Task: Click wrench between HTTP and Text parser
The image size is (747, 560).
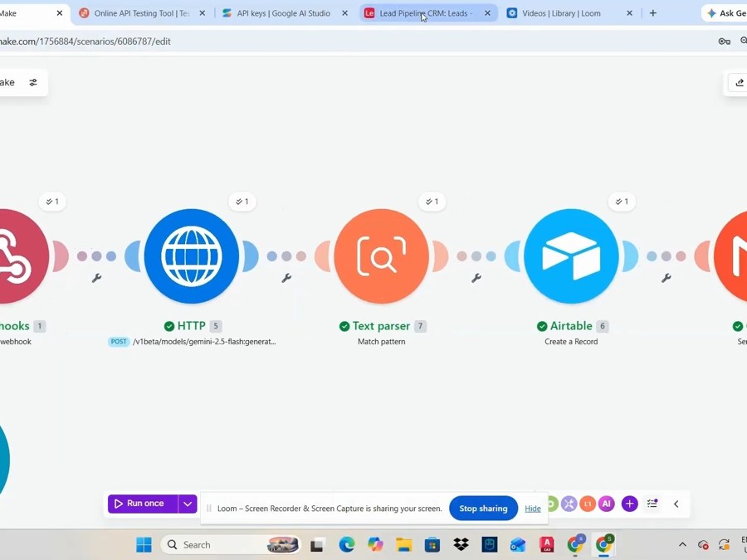Action: [286, 278]
